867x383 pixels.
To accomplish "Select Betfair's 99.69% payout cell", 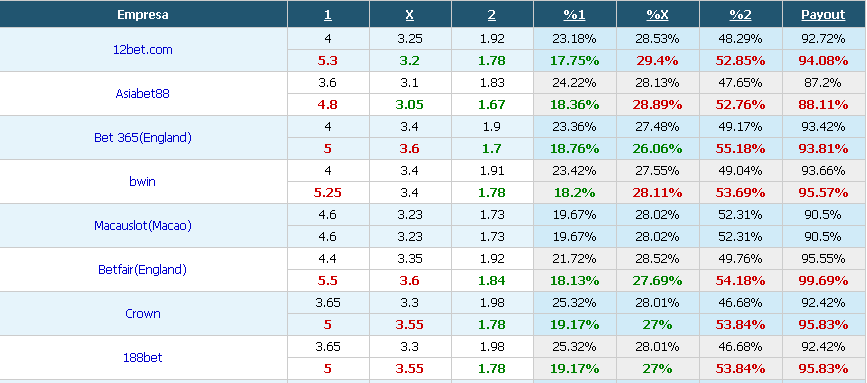I will 823,281.
